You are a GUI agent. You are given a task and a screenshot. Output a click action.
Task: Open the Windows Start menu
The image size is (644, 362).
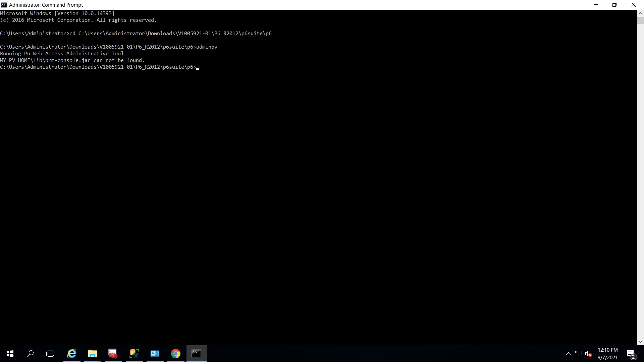(x=10, y=354)
